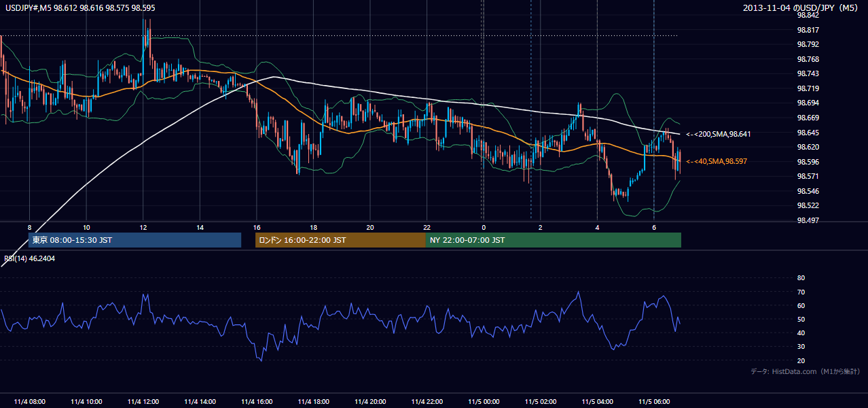Click hour label 20 below the price chart
This screenshot has width=868, height=408.
click(x=369, y=227)
